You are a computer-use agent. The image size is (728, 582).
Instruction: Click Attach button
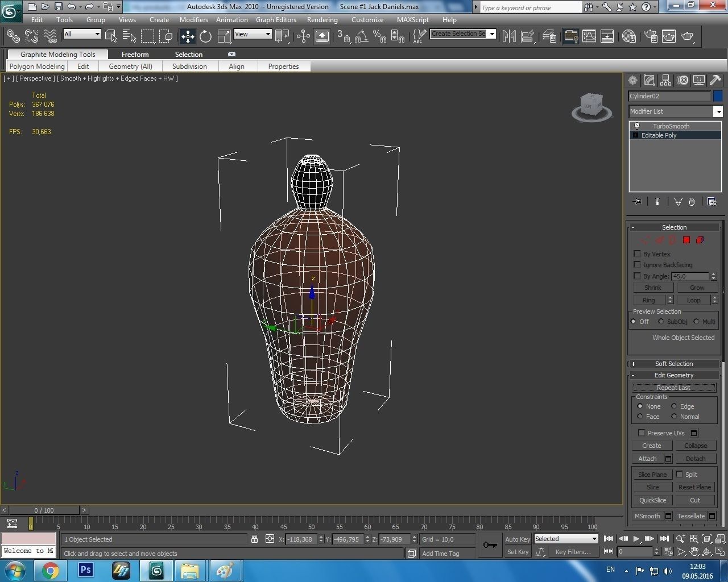(x=647, y=459)
